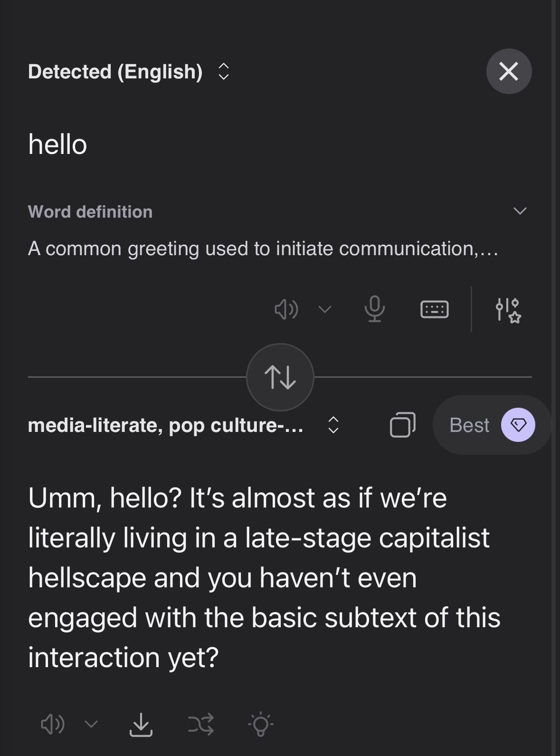
Task: Change the media-literate target style selector
Action: click(183, 425)
